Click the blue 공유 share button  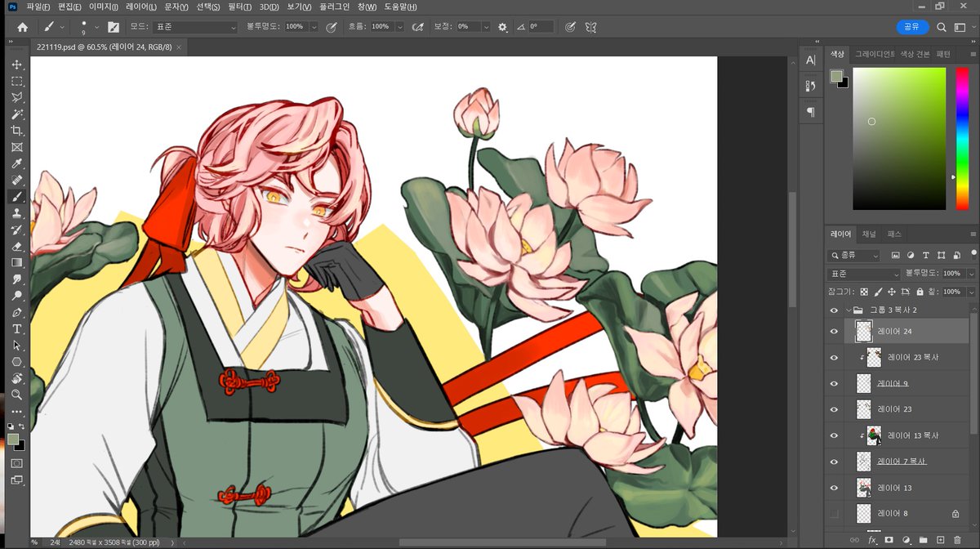pyautogui.click(x=912, y=27)
